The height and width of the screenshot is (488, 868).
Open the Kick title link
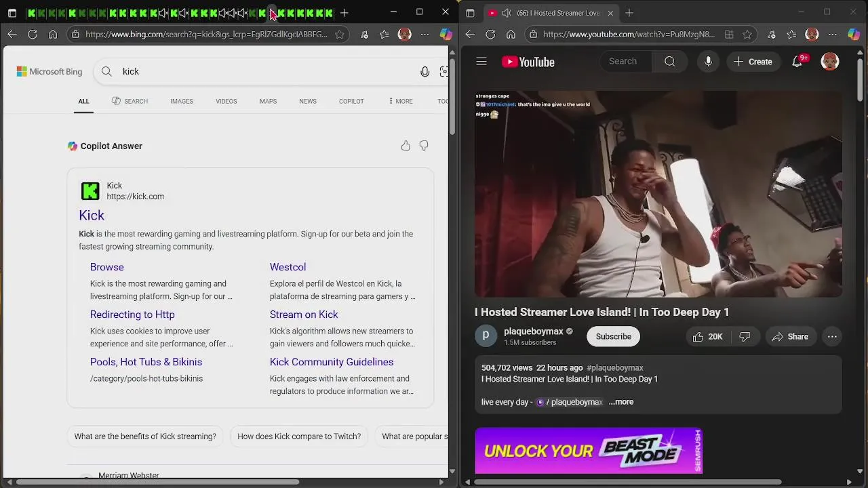pos(92,215)
